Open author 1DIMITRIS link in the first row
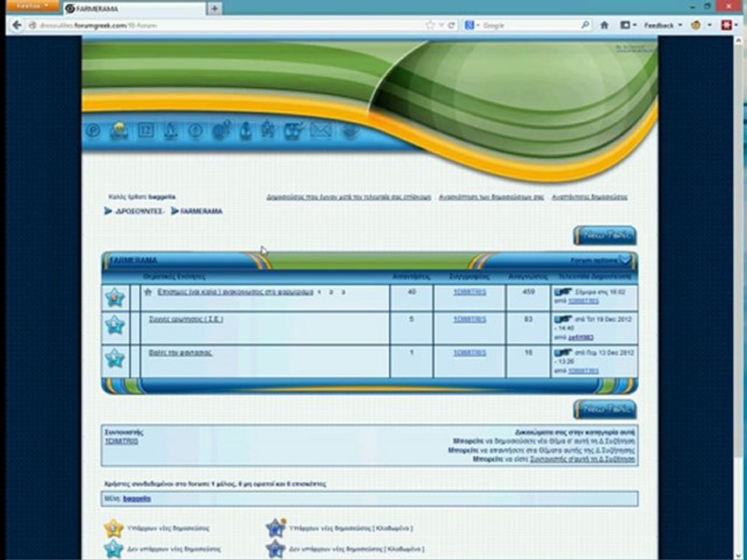Viewport: 747px width, 560px height. (x=469, y=292)
